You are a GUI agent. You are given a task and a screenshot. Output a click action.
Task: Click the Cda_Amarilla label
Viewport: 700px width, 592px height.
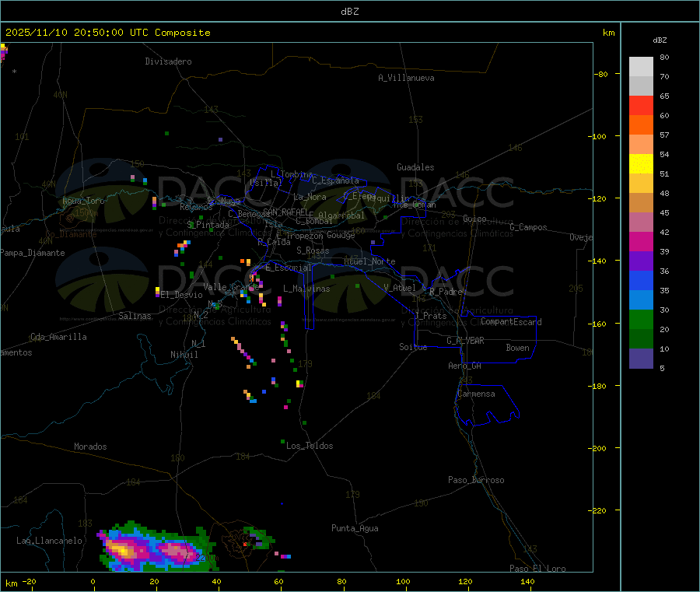(x=58, y=337)
